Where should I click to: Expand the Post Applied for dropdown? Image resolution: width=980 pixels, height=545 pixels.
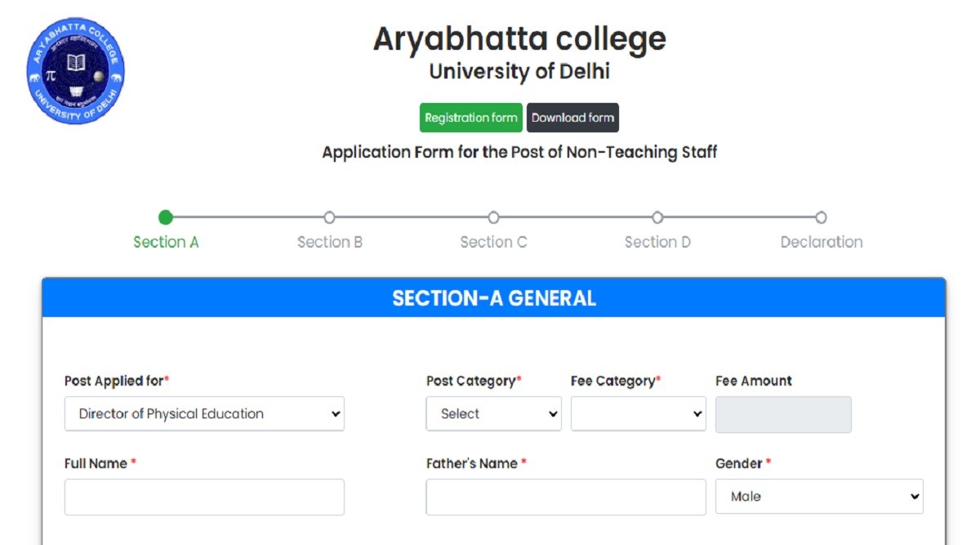pyautogui.click(x=204, y=413)
